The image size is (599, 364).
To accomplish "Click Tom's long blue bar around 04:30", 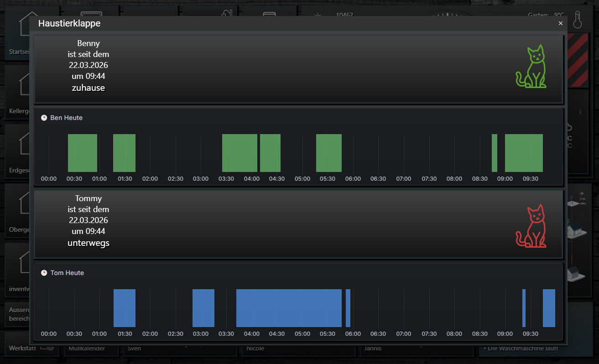I will coord(289,308).
